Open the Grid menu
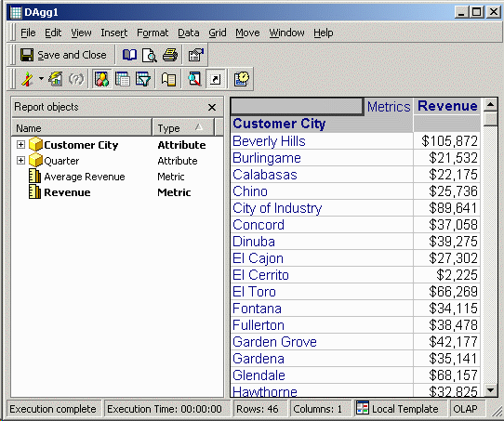The image size is (504, 421). coord(218,33)
